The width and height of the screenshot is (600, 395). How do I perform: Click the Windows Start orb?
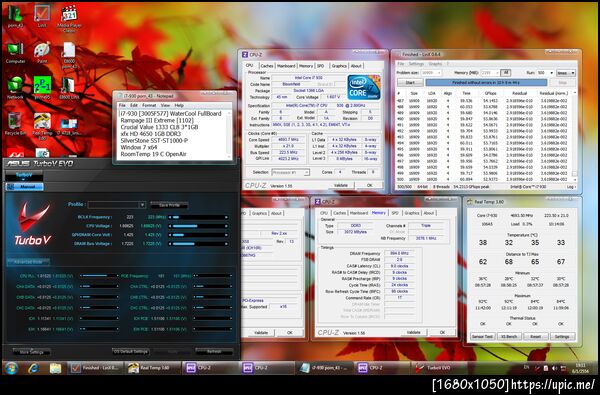11,368
